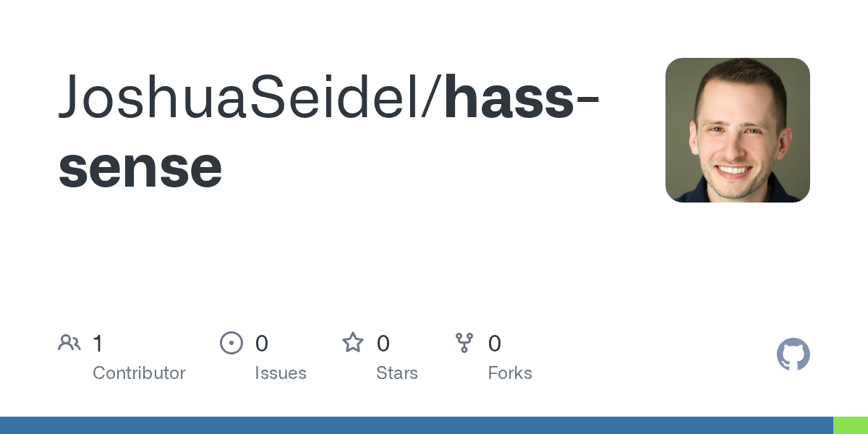Select the Contributor label
The image size is (868, 434).
pos(139,373)
